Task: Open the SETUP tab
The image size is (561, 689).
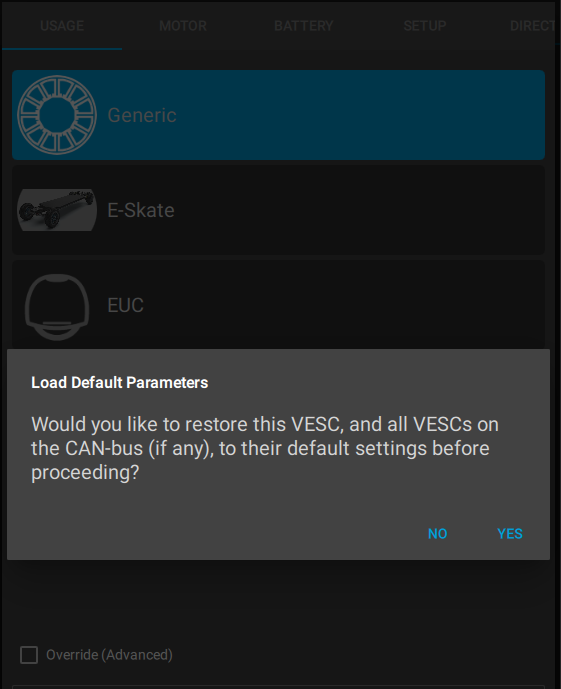Action: (x=425, y=25)
